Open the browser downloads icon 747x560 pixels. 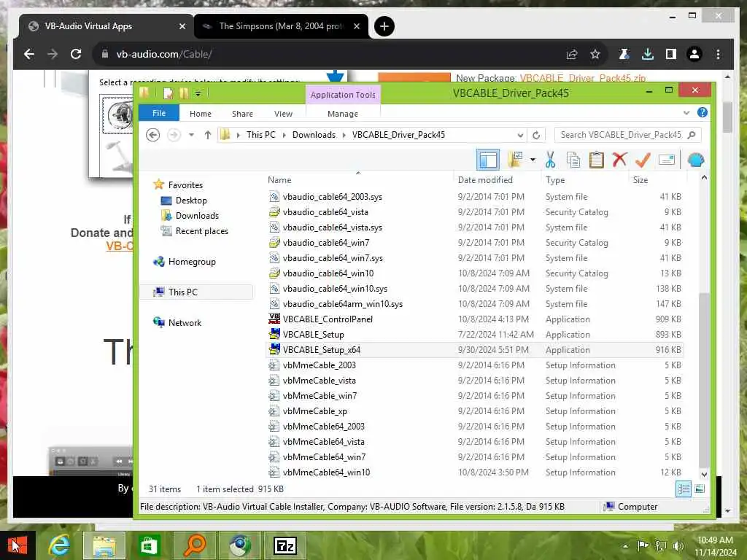648,54
